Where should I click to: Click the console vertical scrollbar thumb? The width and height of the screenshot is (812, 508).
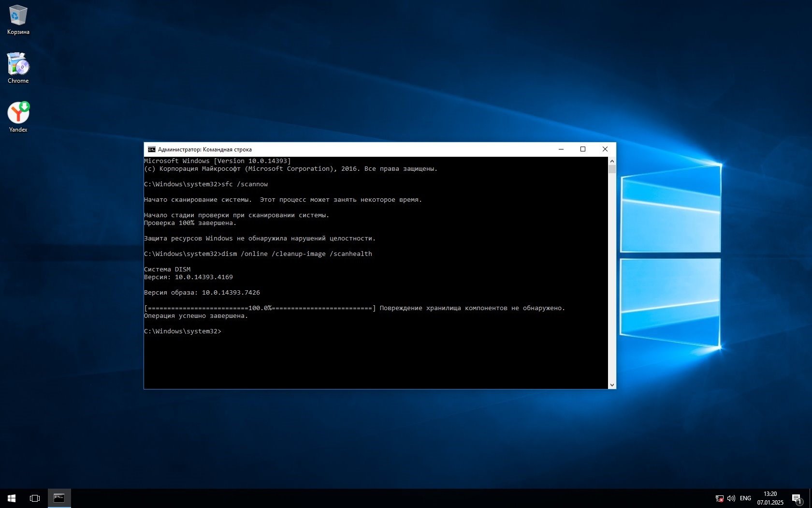pos(612,169)
